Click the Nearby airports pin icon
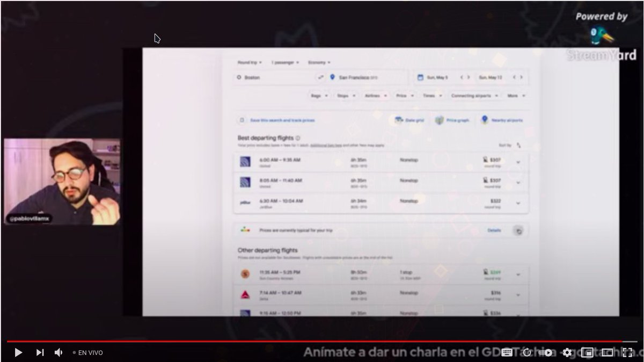 (484, 120)
